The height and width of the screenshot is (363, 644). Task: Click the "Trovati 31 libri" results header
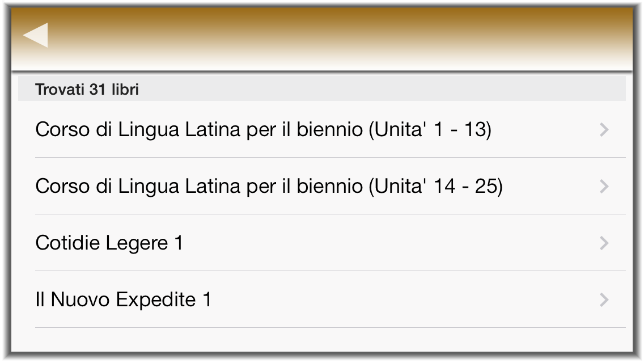87,90
